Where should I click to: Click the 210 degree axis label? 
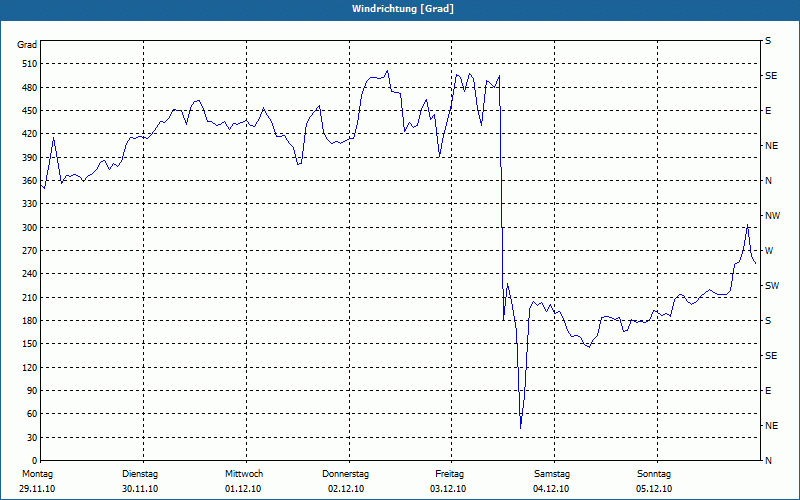point(30,297)
